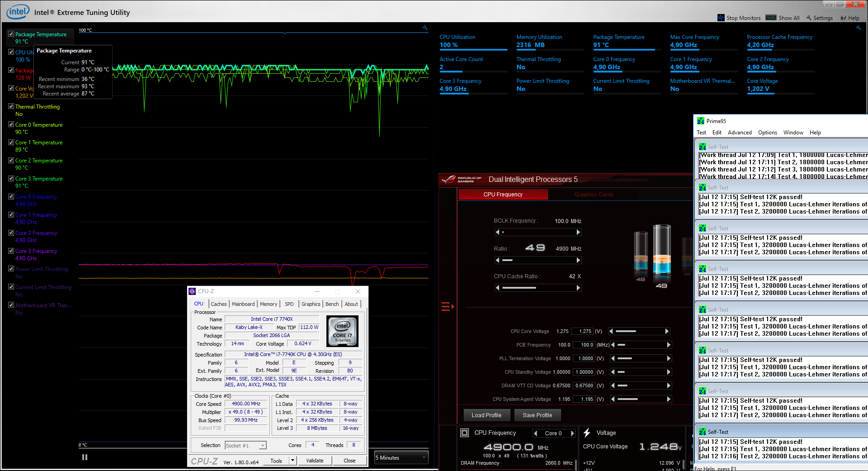Click the monitor panel wrench icon

(x=859, y=28)
